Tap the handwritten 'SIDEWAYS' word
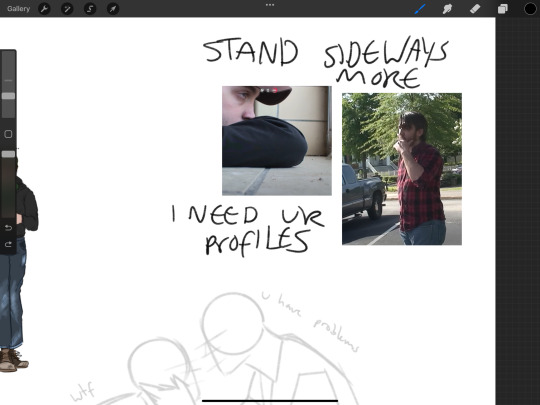540x405 pixels. (x=386, y=52)
